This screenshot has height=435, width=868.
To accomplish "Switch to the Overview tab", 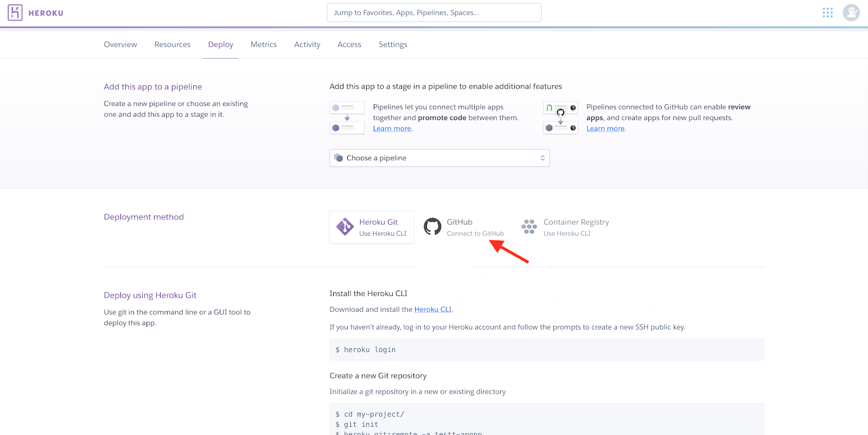I will (x=120, y=45).
